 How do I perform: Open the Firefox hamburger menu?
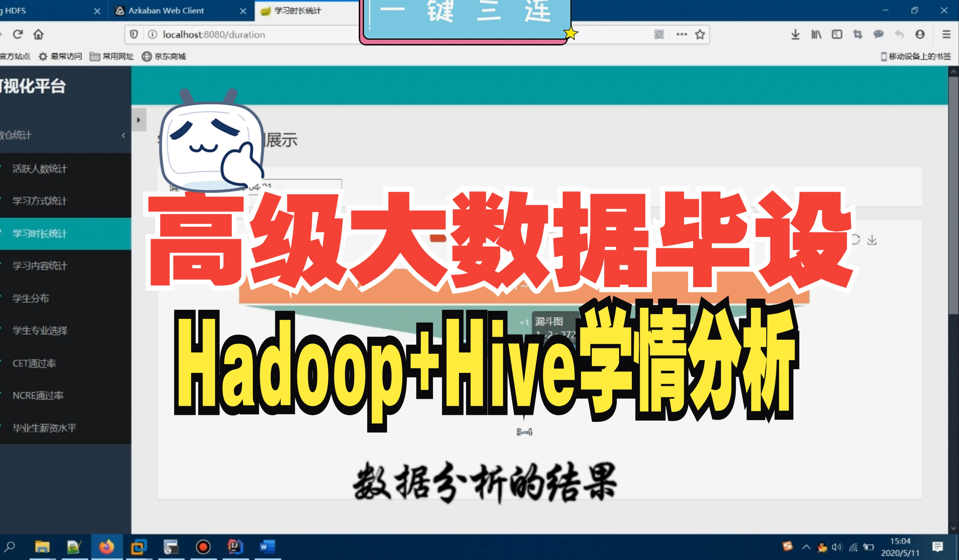coord(946,34)
